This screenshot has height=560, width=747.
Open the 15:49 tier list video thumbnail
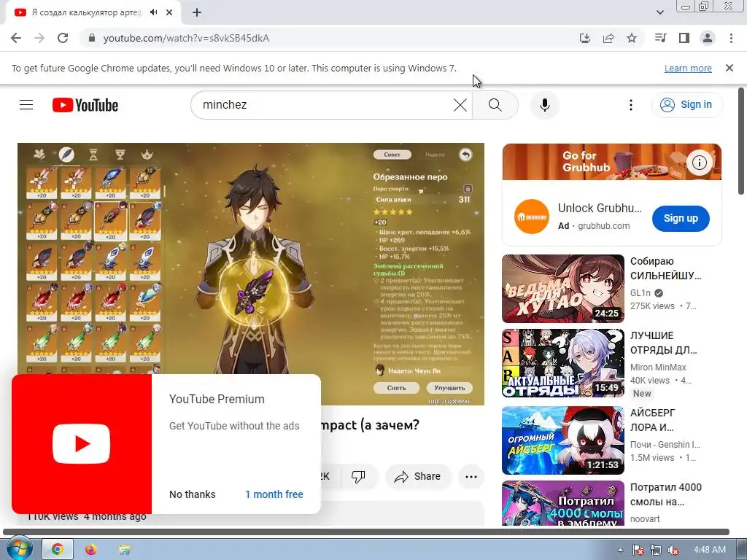pyautogui.click(x=562, y=363)
